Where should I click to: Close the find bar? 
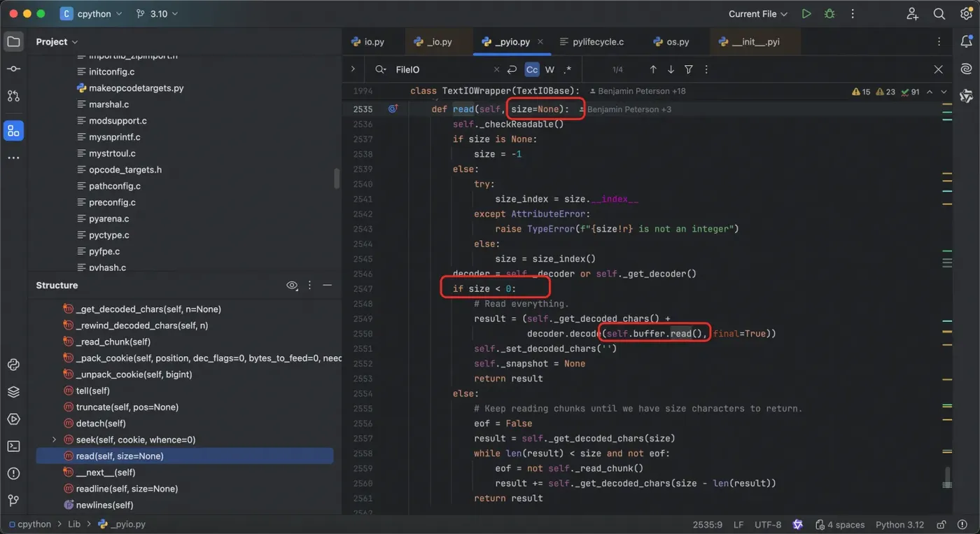[x=939, y=70]
